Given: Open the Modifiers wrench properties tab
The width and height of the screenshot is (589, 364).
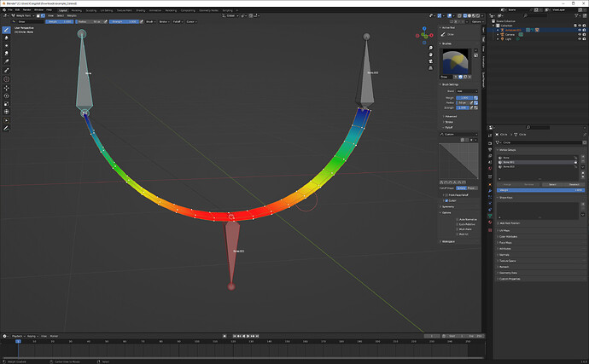Looking at the screenshot, I should (490, 191).
